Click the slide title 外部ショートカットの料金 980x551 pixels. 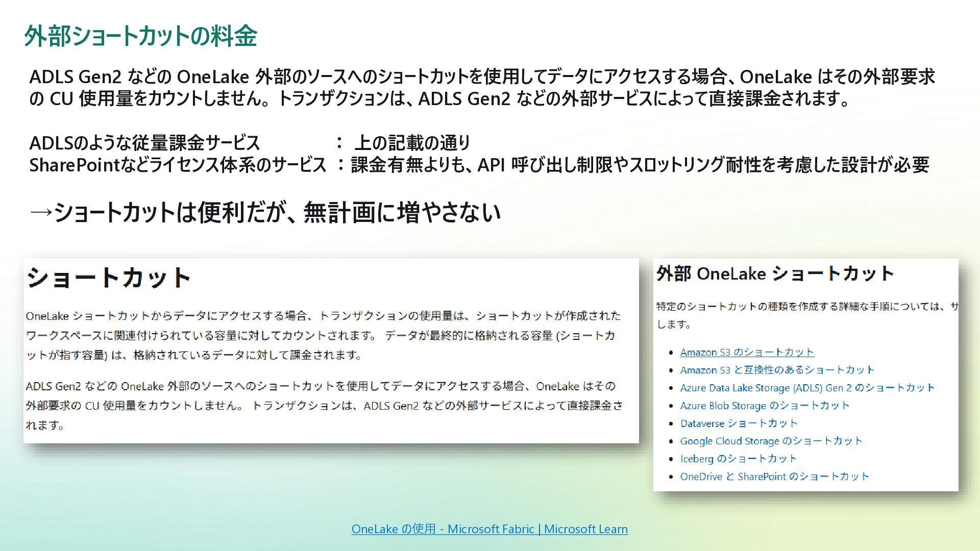pyautogui.click(x=140, y=36)
